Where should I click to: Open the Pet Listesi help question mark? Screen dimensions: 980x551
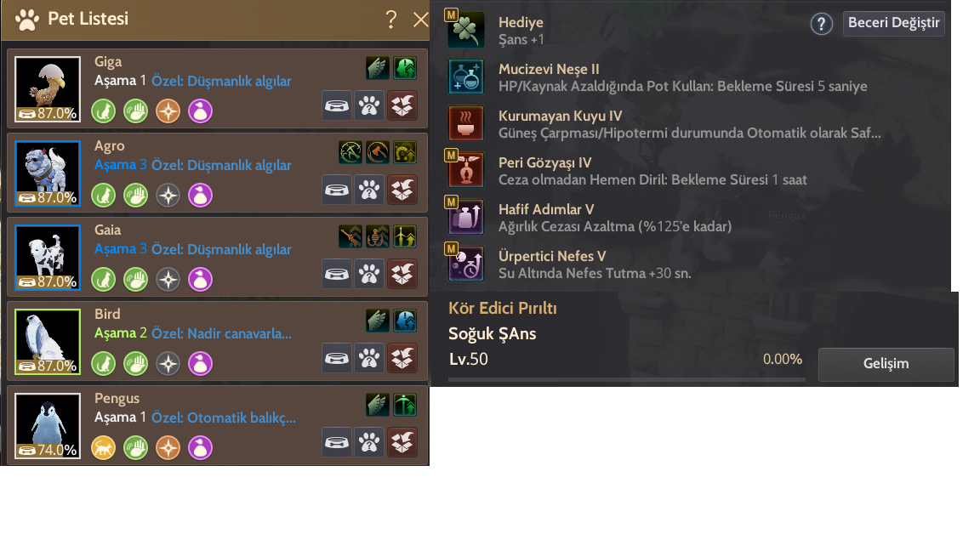point(391,20)
